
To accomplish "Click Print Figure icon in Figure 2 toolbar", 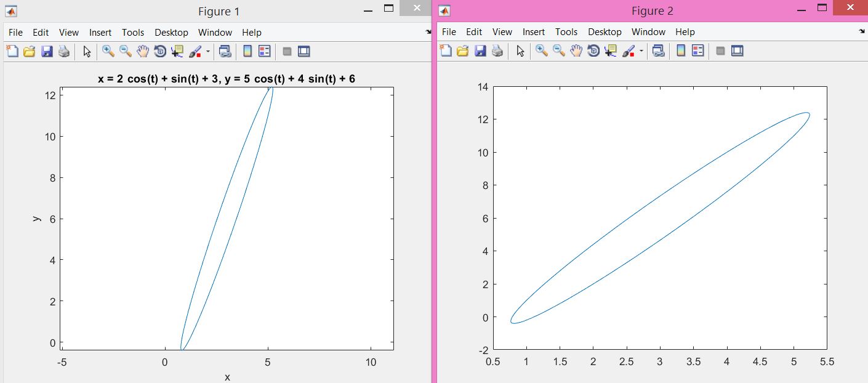I will click(x=497, y=51).
